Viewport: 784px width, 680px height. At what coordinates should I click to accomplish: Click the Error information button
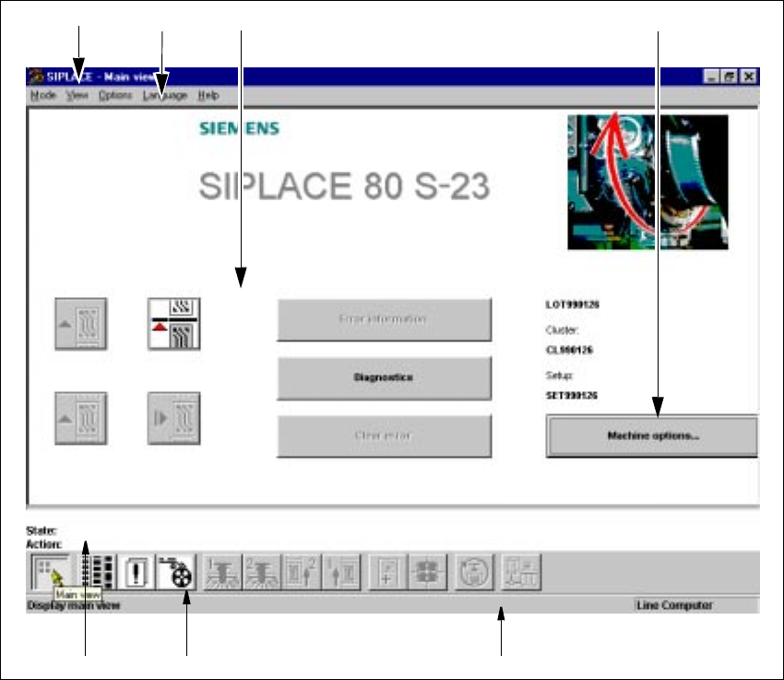[384, 320]
